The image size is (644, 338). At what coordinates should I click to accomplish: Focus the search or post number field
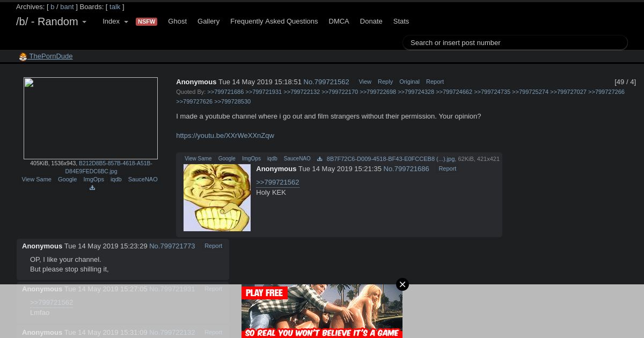[x=515, y=42]
